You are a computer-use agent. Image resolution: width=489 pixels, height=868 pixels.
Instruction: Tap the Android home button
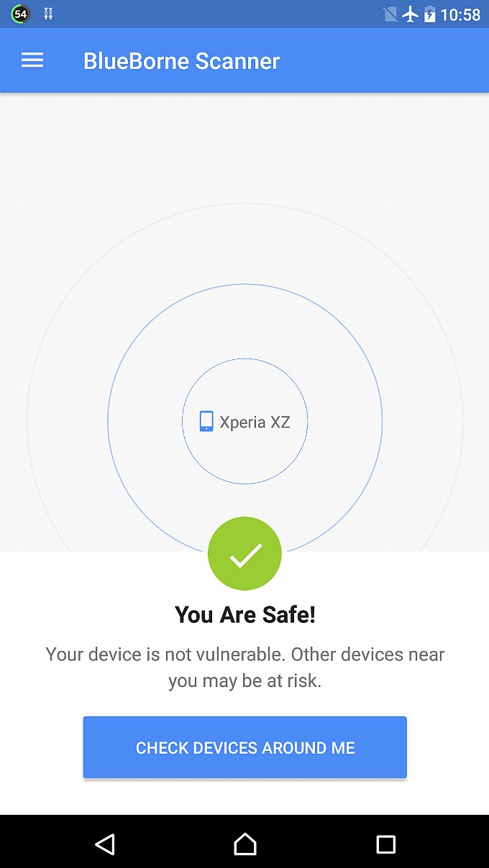245,844
